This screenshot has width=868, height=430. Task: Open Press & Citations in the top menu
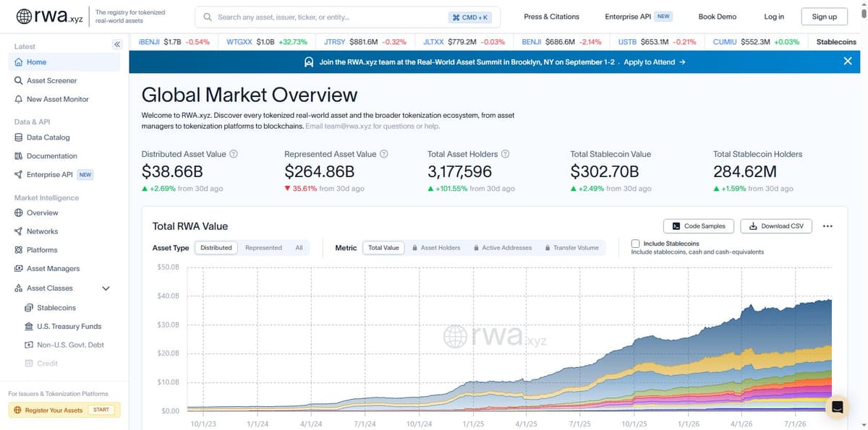pos(551,17)
